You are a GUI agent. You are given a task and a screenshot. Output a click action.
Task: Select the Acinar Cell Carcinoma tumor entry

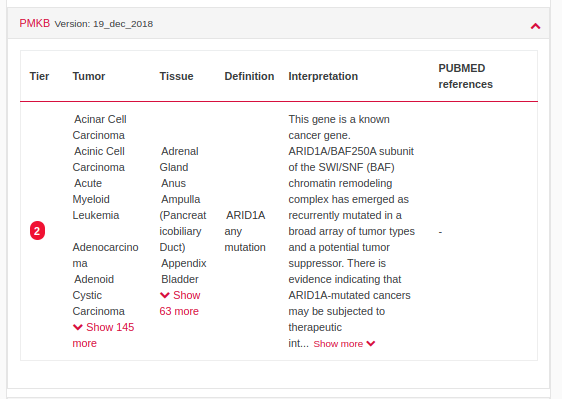tap(99, 127)
